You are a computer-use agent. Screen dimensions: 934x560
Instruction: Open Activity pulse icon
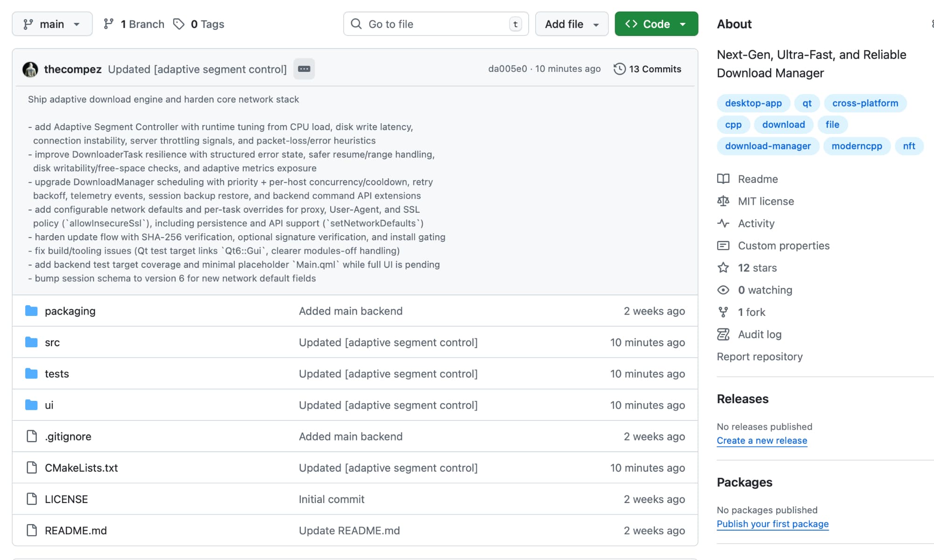(723, 223)
